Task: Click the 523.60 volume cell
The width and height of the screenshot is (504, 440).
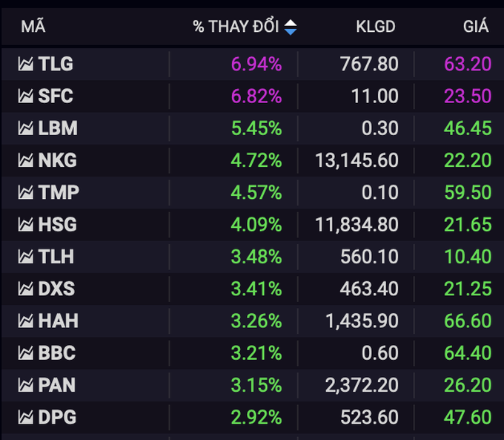Action: pyautogui.click(x=370, y=417)
